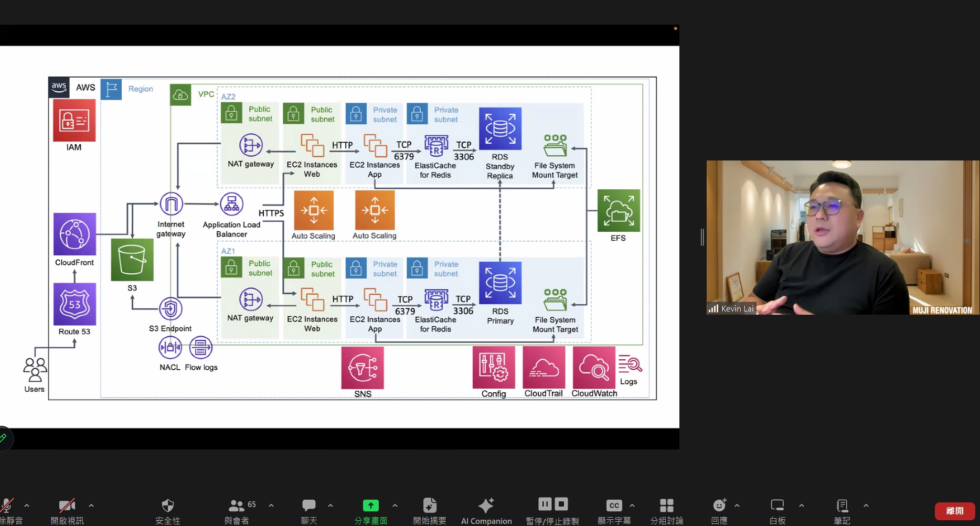Open the Reactions (回應) smiley icon
Screen dimensions: 980x526
point(719,506)
